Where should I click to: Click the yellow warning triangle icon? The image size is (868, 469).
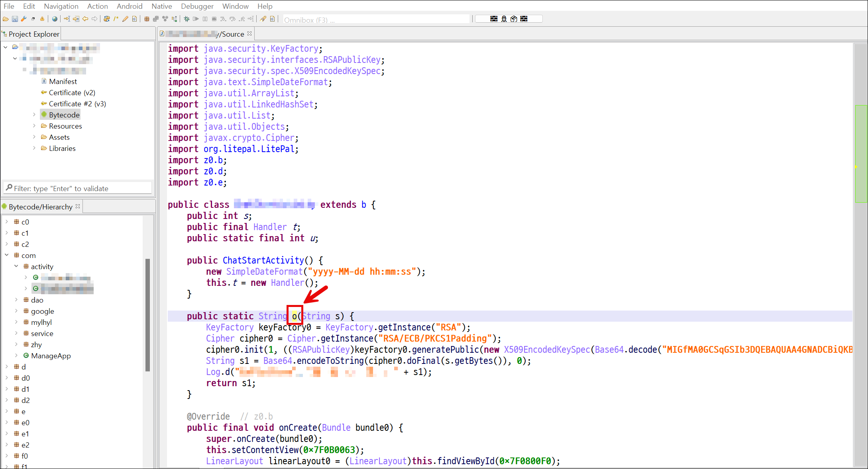[42, 19]
